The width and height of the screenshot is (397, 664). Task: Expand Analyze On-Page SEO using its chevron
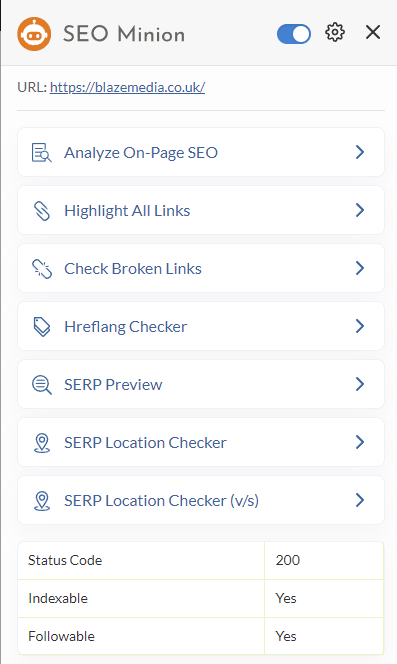pyautogui.click(x=360, y=152)
